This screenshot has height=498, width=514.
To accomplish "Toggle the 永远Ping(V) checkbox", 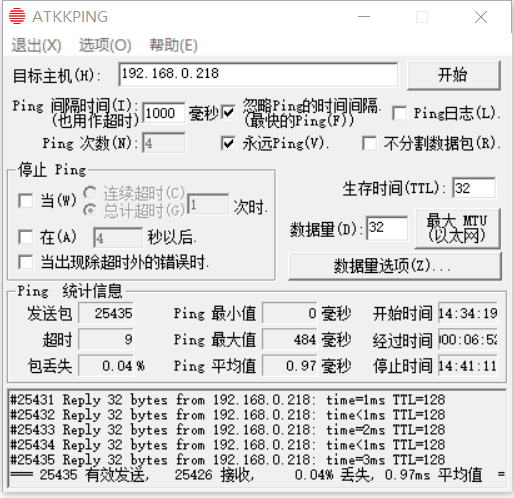I will (228, 143).
